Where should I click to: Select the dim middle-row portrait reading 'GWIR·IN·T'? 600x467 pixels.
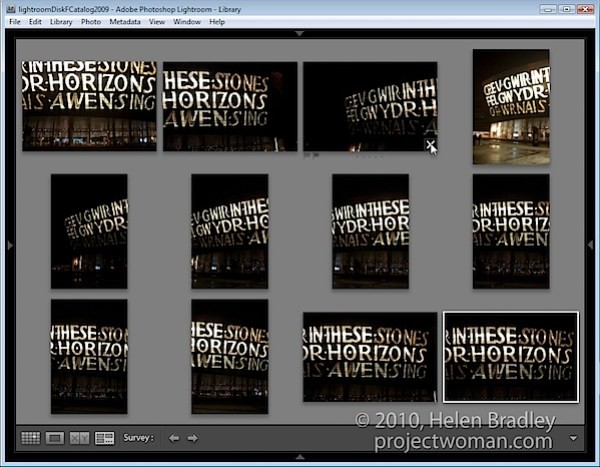point(89,231)
